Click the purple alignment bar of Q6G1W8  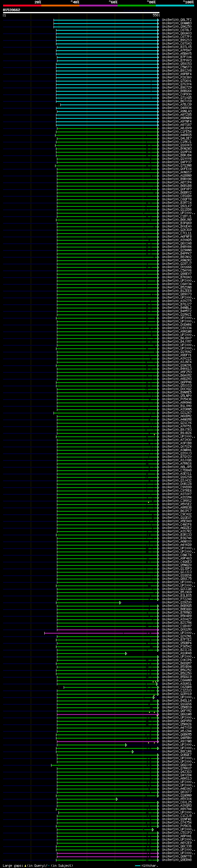[108, 714]
